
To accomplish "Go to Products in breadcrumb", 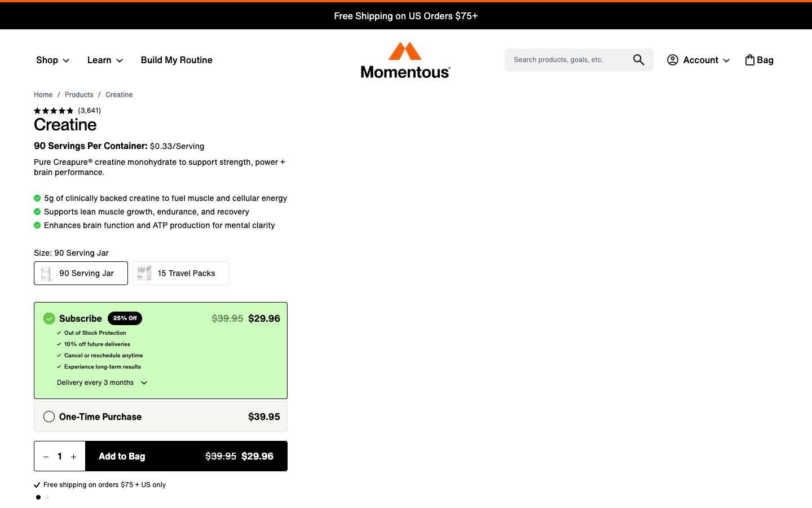I will tap(79, 95).
